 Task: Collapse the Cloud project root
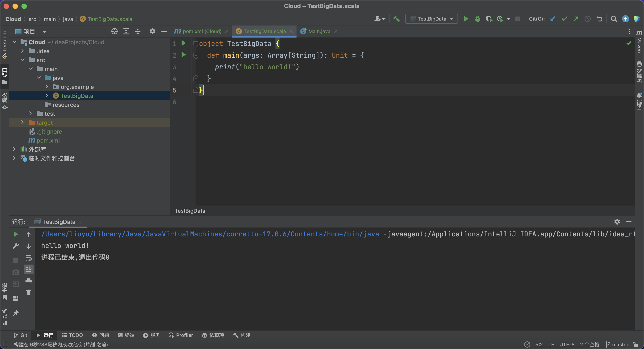click(15, 42)
